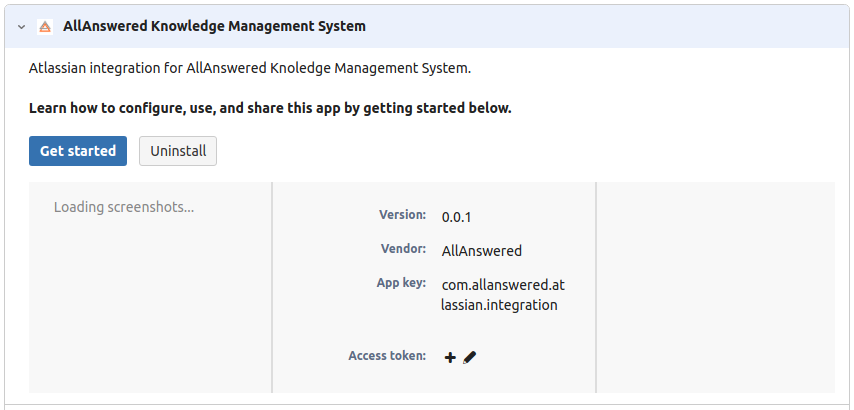The image size is (854, 410).
Task: Click the Atlassian integration description text
Action: point(250,69)
